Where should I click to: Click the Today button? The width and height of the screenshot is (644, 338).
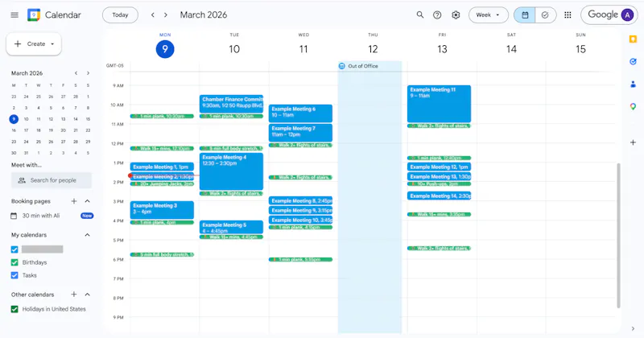(120, 14)
